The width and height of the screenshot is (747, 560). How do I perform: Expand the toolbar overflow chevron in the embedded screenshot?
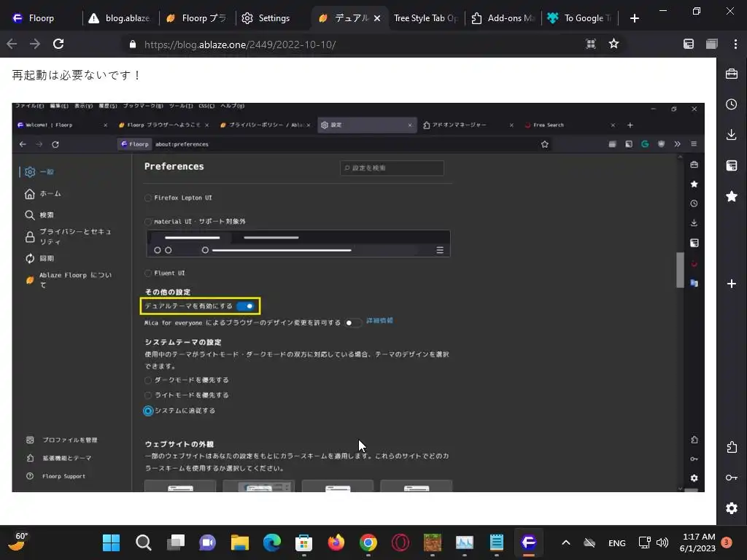(x=677, y=144)
